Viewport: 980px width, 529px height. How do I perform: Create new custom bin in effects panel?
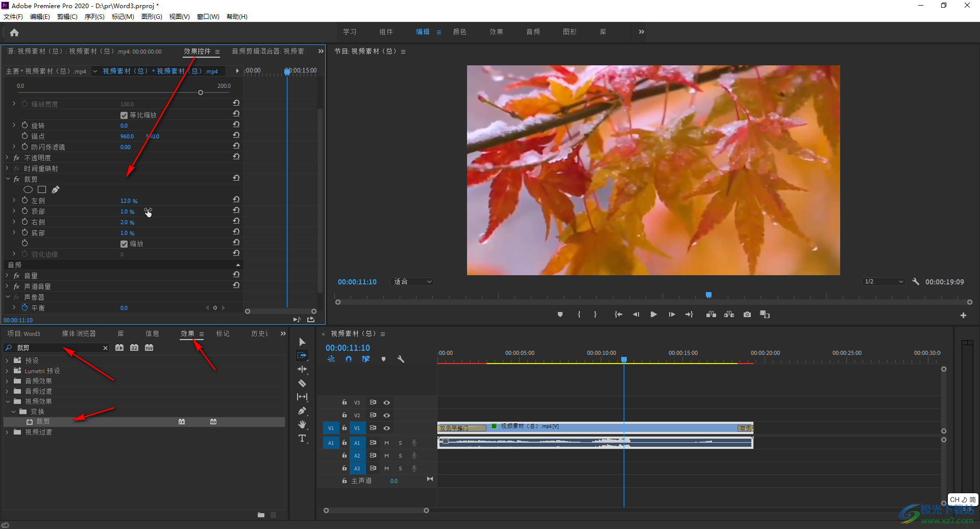pyautogui.click(x=261, y=515)
